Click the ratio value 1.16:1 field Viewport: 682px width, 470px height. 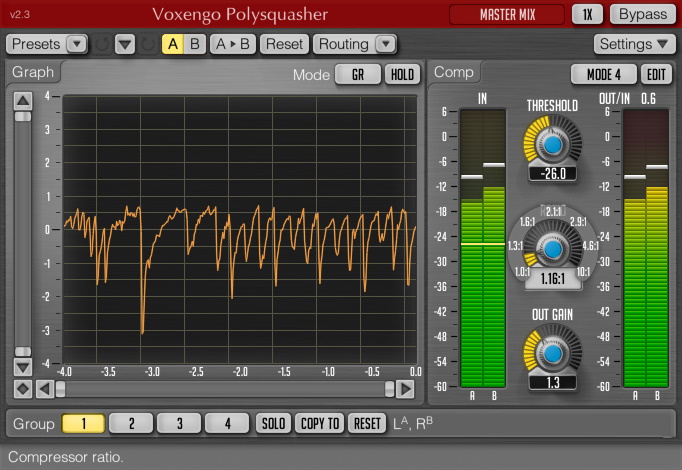tap(552, 279)
